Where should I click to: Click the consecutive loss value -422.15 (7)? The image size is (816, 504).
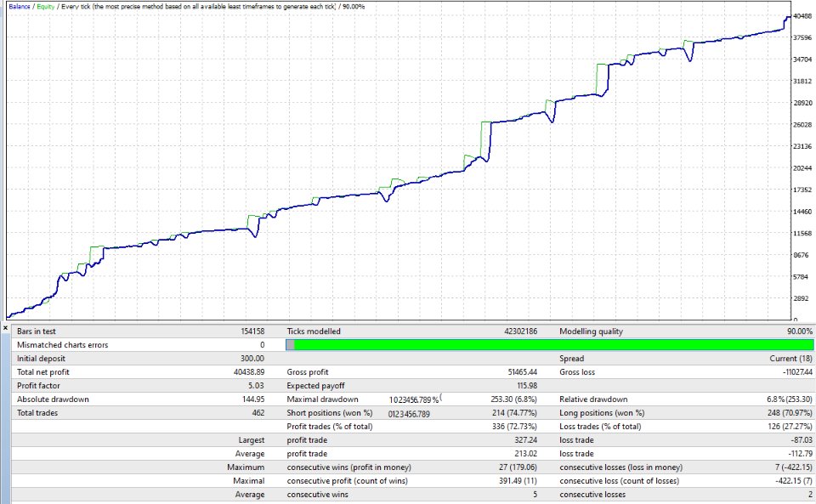[x=794, y=480]
